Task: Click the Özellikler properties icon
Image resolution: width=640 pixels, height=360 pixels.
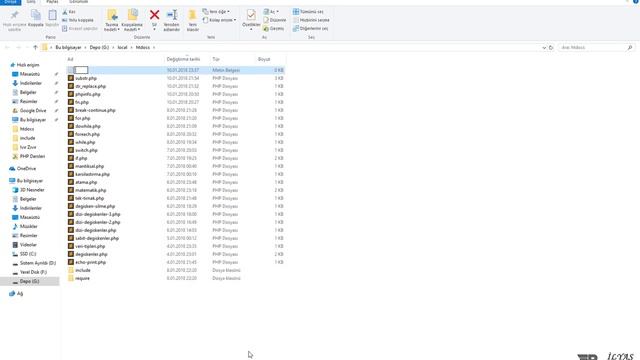Action: pos(251,15)
